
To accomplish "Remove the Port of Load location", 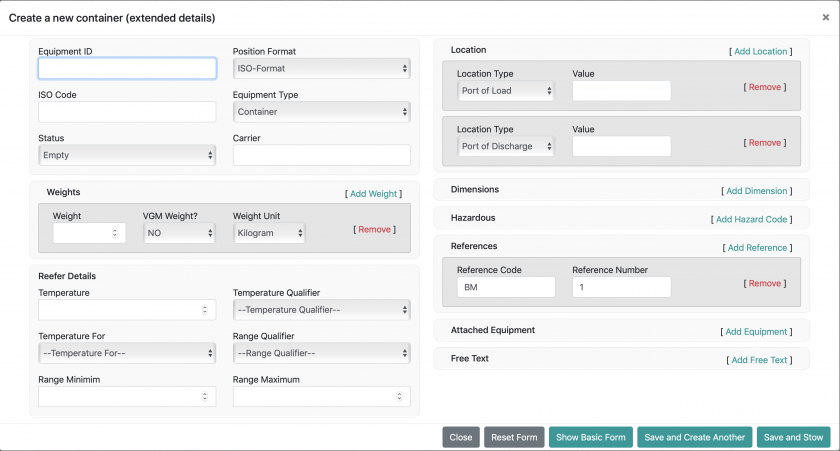I will click(x=764, y=87).
